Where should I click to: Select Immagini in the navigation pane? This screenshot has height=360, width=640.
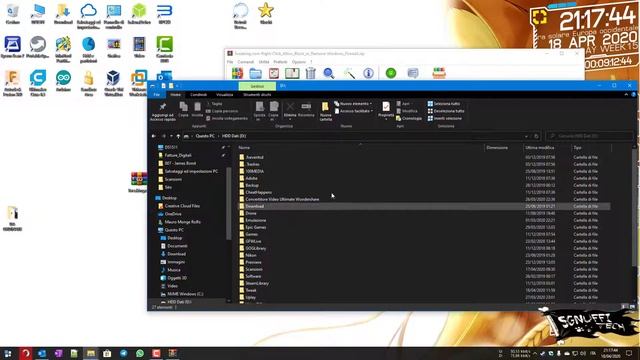coord(176,262)
